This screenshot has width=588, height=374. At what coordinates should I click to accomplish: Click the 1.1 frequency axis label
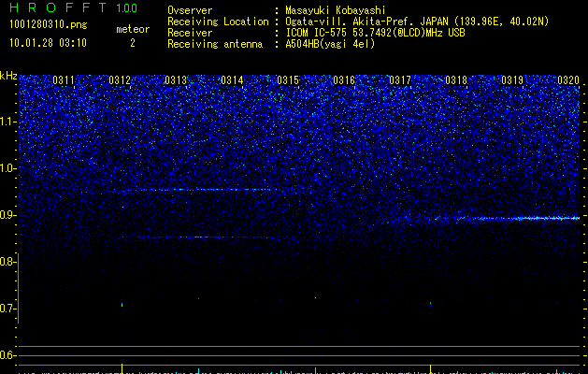click(x=8, y=122)
